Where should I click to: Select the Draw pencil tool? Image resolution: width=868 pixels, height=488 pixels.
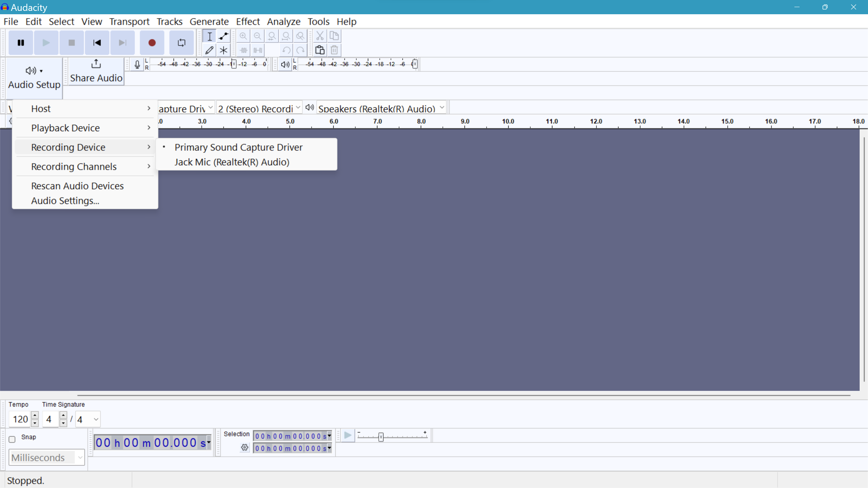210,50
